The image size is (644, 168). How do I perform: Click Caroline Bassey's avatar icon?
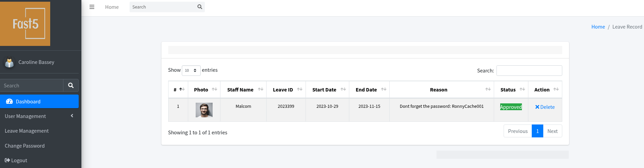9,62
